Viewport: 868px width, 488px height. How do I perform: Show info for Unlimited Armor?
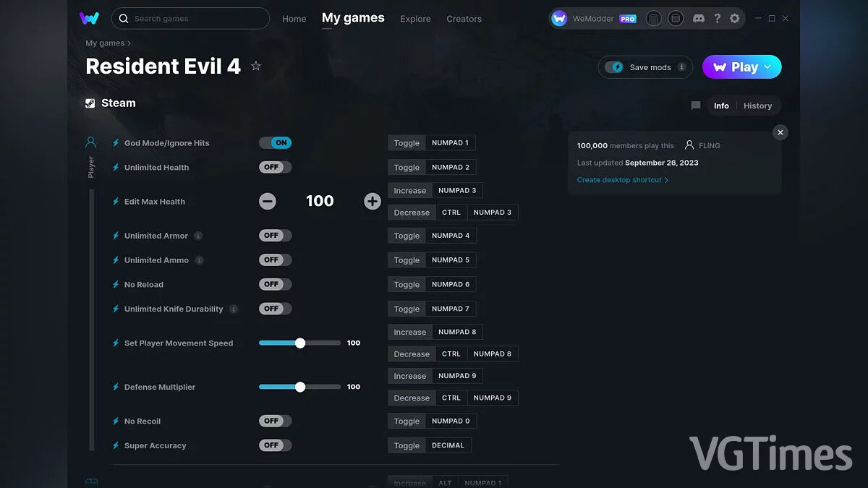[x=198, y=236]
